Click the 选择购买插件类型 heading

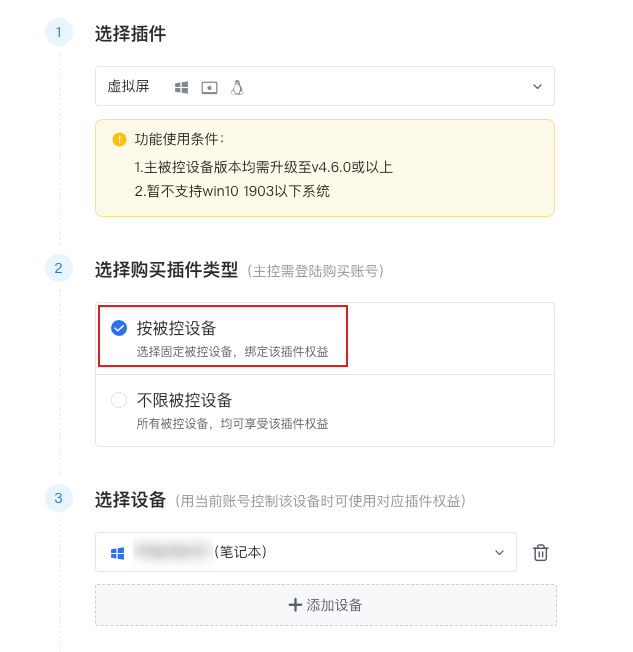[166, 270]
